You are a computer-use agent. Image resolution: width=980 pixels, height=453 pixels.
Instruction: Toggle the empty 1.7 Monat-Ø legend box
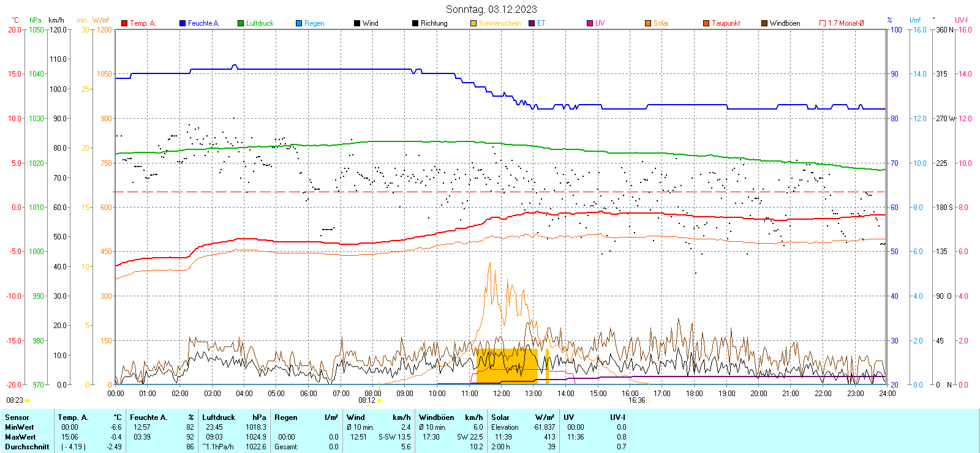coord(823,23)
